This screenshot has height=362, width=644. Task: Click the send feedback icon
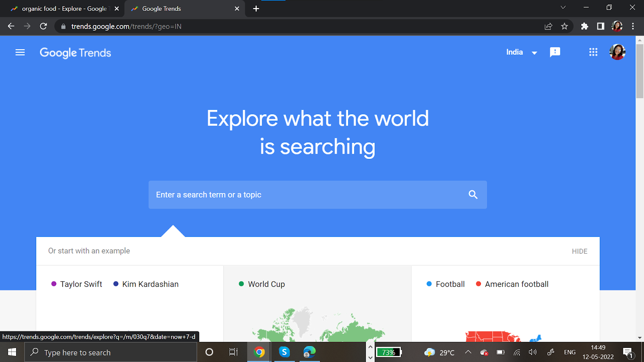pyautogui.click(x=555, y=52)
